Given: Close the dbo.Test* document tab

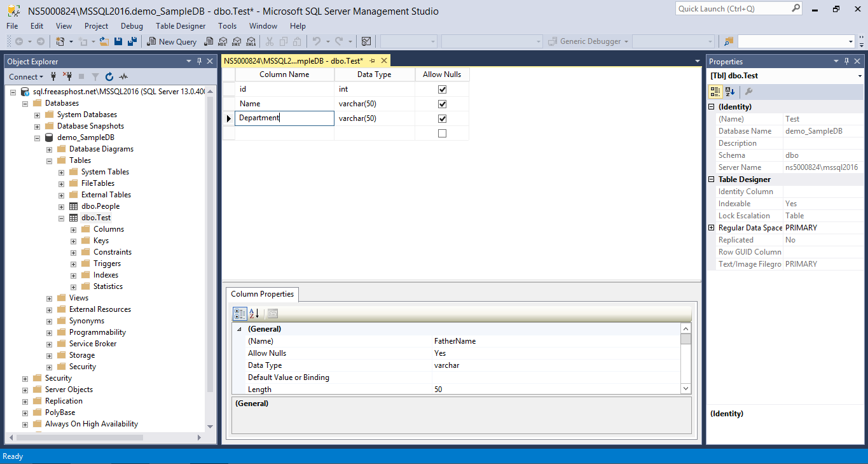Looking at the screenshot, I should tap(383, 60).
